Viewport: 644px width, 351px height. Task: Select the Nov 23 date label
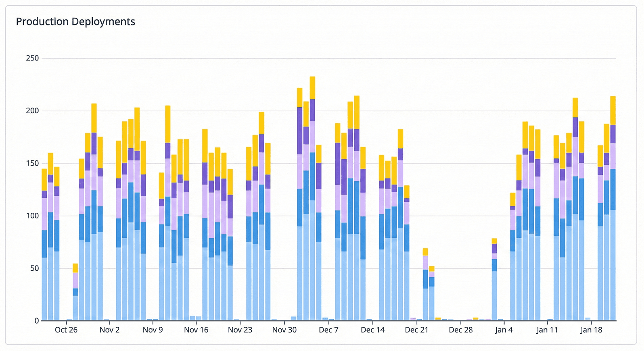[x=240, y=330]
